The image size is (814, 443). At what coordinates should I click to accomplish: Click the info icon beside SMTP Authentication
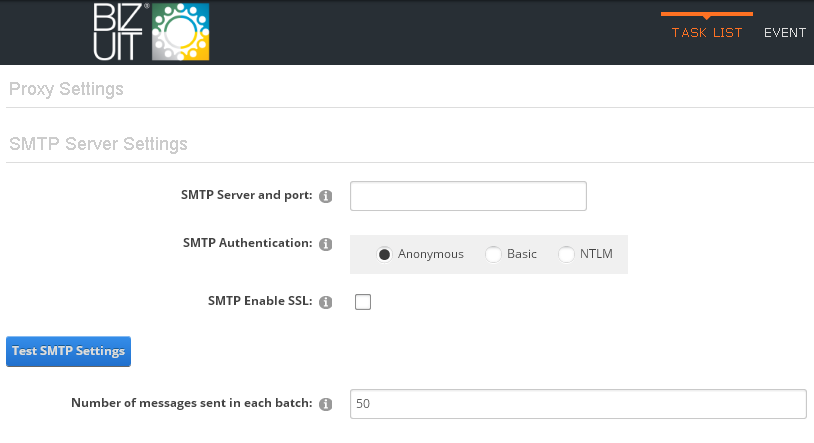pos(325,244)
